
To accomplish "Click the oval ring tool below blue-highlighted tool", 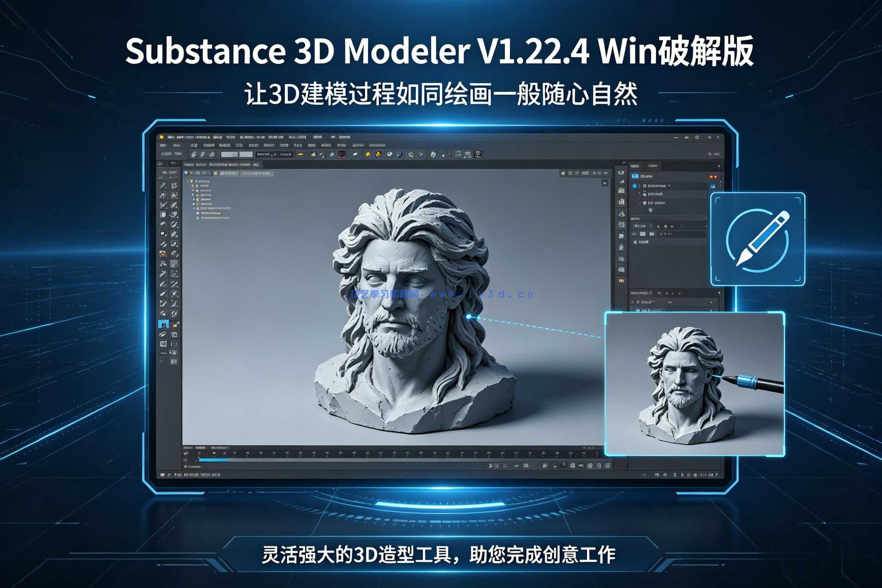I will (163, 334).
